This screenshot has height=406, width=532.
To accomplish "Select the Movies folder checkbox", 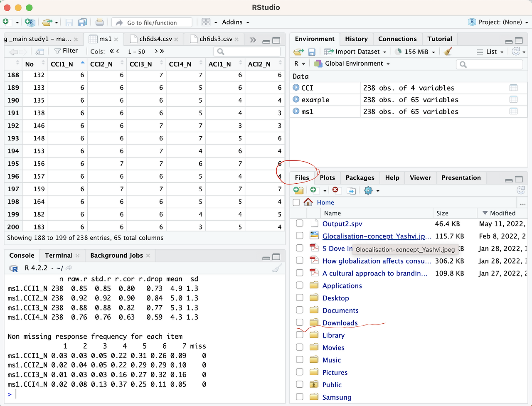I will pos(300,347).
